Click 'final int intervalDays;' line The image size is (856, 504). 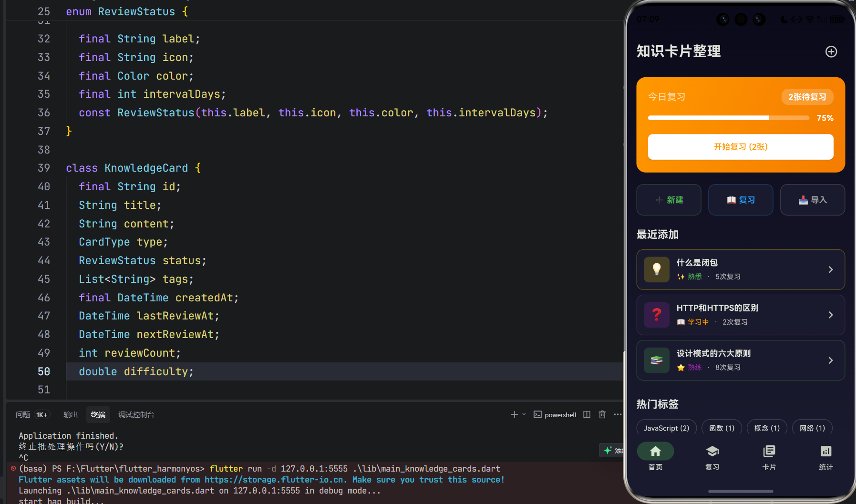tap(152, 94)
